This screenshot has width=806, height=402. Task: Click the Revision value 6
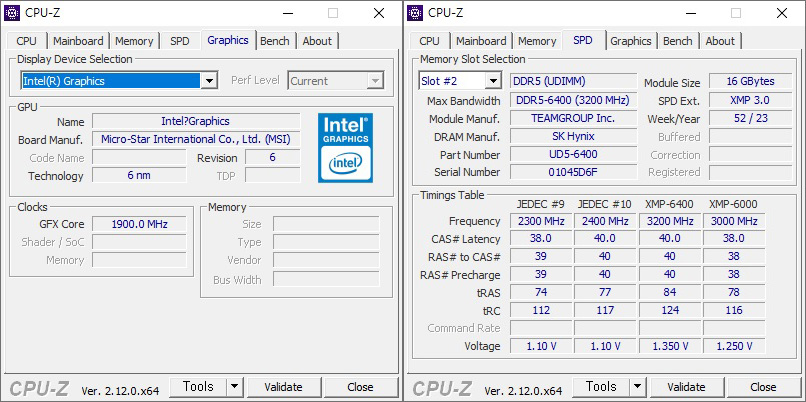[272, 157]
